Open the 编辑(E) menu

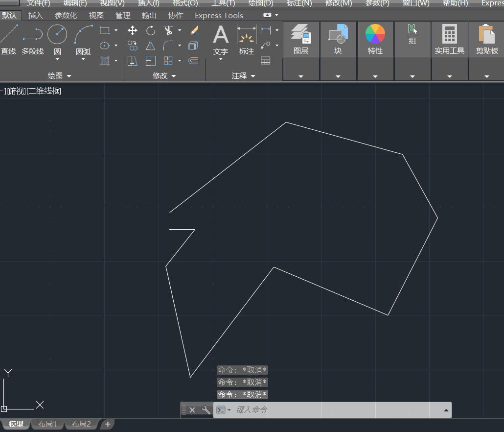click(x=75, y=3)
